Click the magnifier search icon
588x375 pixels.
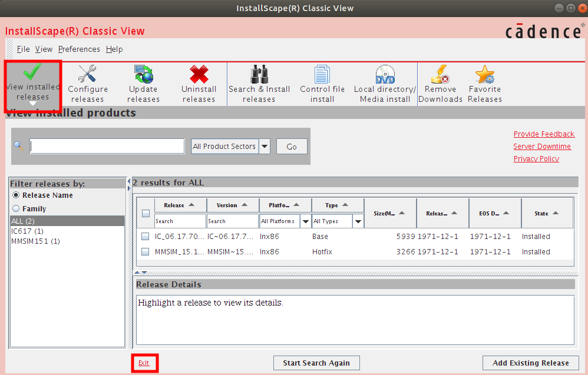[19, 146]
